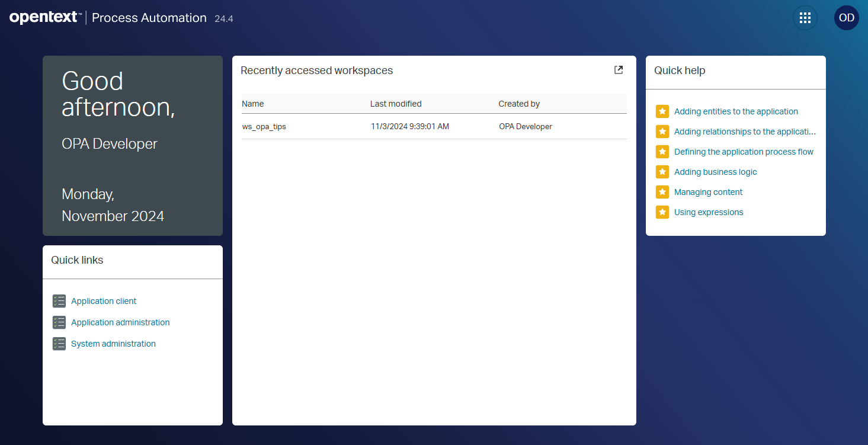Image resolution: width=868 pixels, height=445 pixels.
Task: Click the checklist icon beside Application client
Action: (x=59, y=301)
